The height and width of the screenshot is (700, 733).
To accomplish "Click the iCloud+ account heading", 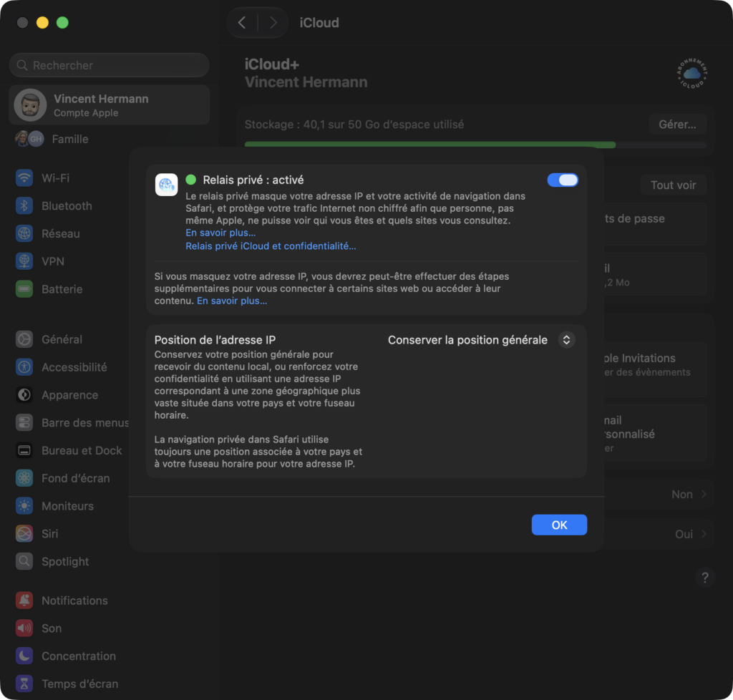I will click(x=272, y=64).
